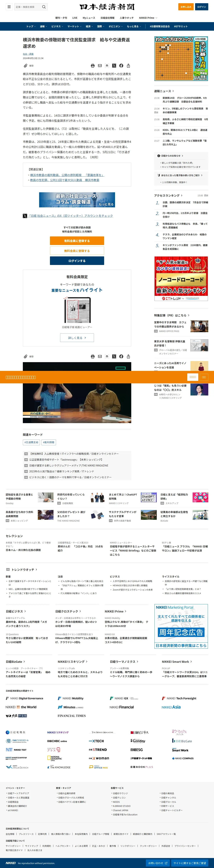Click 無料会員に登録する button
This screenshot has height=868, width=214.
[77, 251]
